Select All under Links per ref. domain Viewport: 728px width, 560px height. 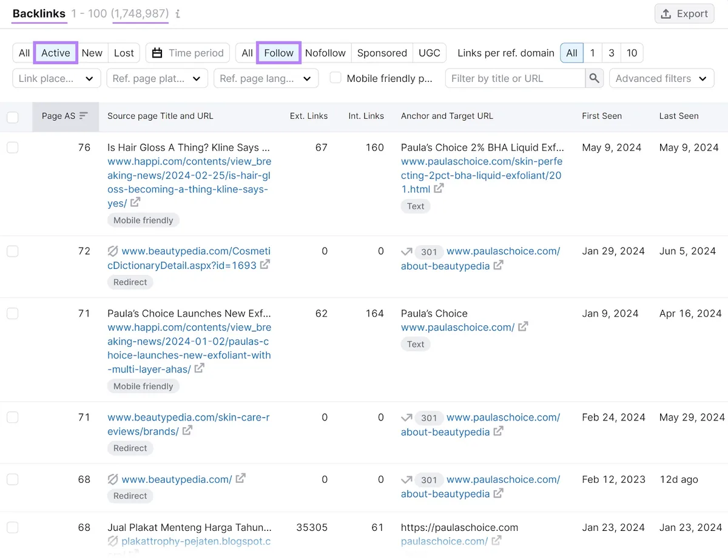point(571,53)
